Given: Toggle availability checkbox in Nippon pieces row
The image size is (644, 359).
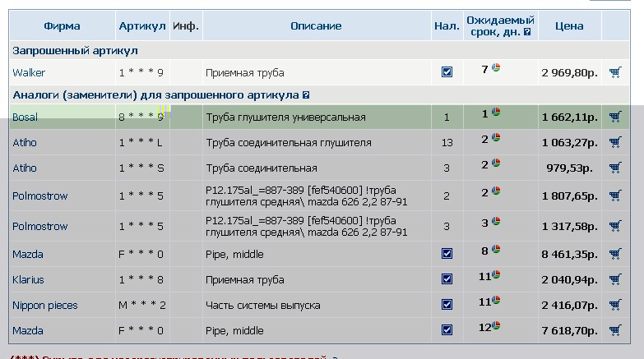Looking at the screenshot, I should pyautogui.click(x=447, y=305).
